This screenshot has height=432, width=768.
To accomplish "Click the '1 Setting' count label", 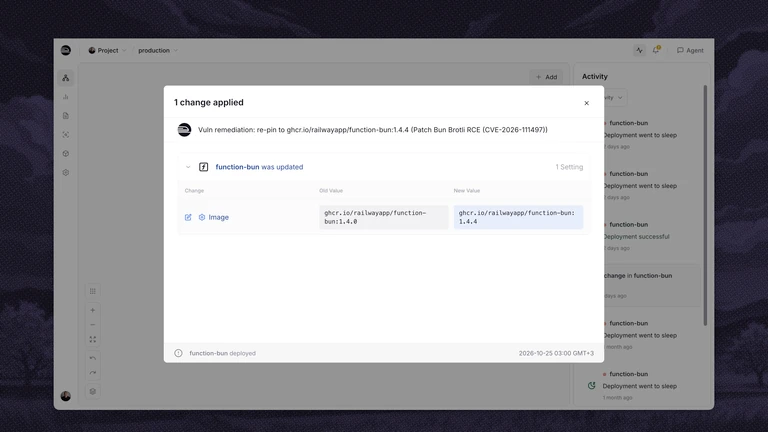I will (569, 167).
